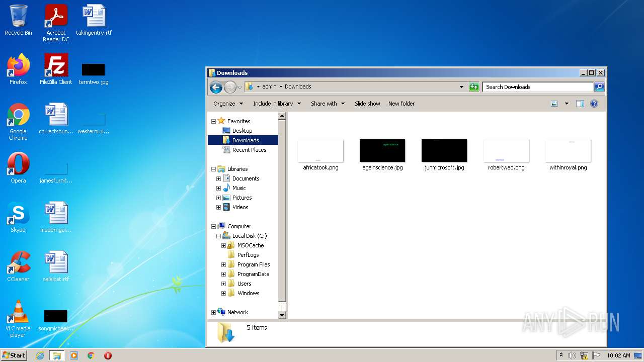Open view options dropdown arrow
The width and height of the screenshot is (644, 362).
click(567, 104)
